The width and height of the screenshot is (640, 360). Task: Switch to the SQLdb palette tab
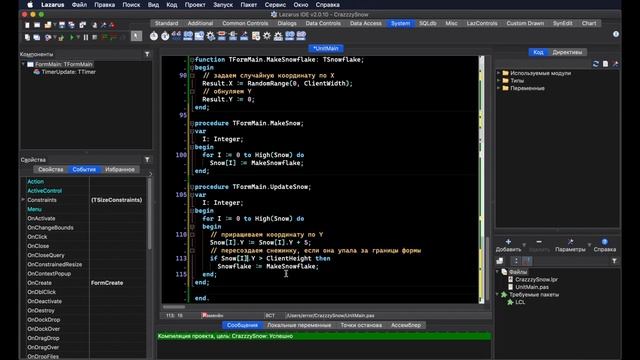pos(428,23)
